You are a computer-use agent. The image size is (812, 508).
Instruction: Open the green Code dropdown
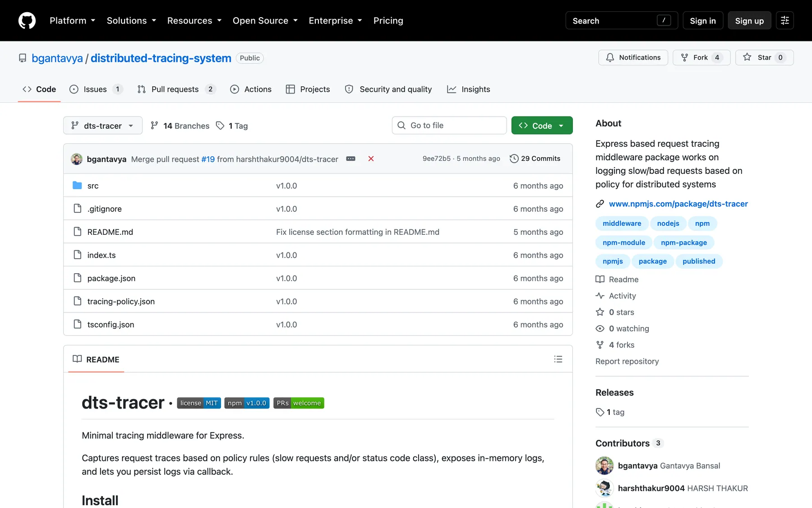(x=542, y=126)
